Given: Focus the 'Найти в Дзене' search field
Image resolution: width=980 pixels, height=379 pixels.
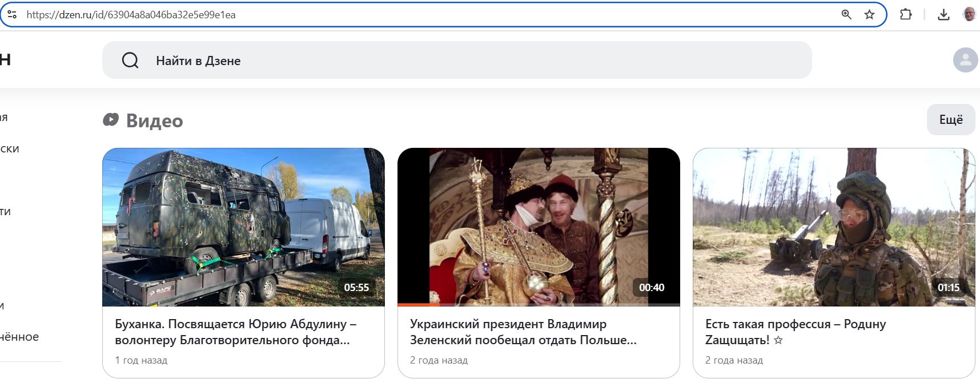Looking at the screenshot, I should (457, 60).
